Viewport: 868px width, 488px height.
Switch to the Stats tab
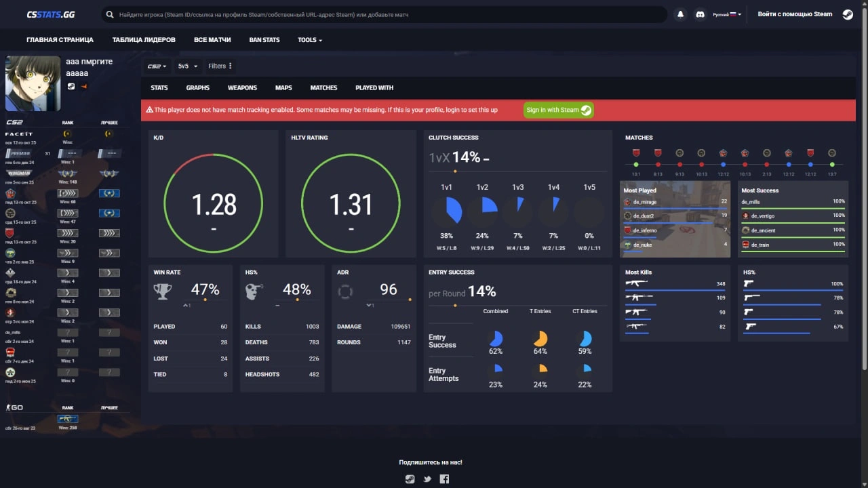(159, 87)
